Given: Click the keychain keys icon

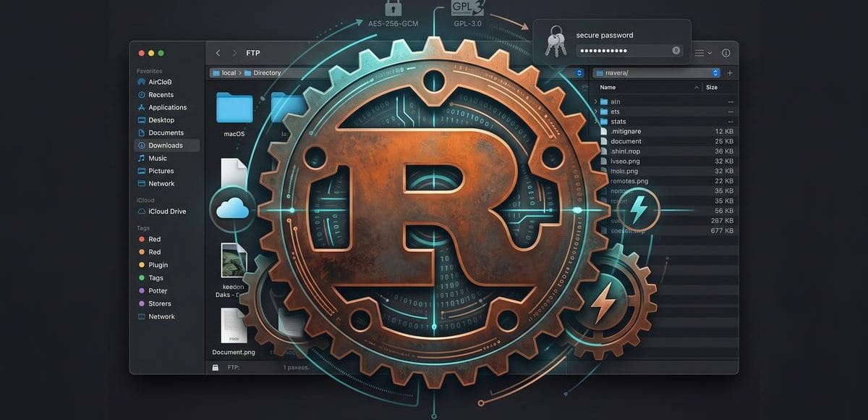Looking at the screenshot, I should point(556,41).
